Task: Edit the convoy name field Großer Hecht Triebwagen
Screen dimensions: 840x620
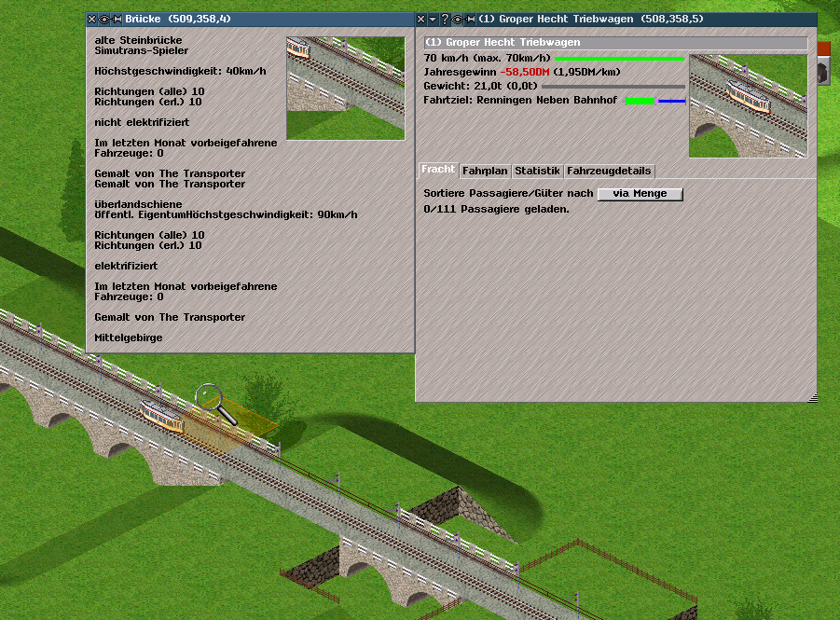Action: point(615,42)
